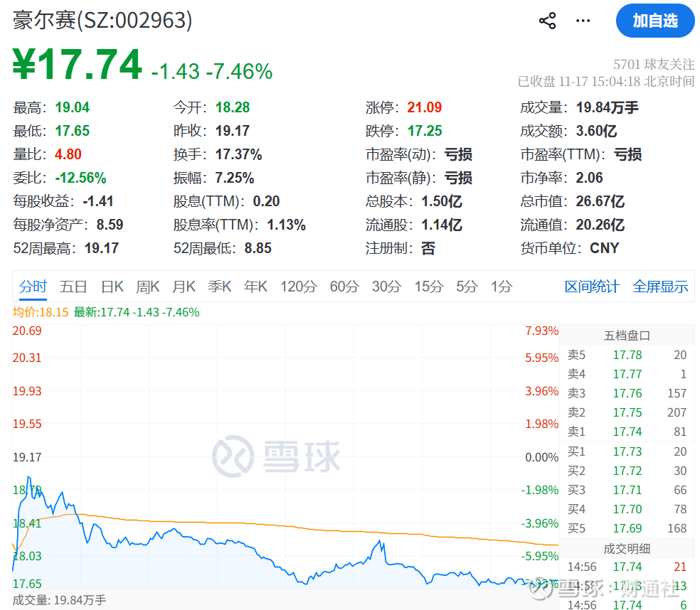Click the 加自选 button
This screenshot has height=610, width=700.
[655, 21]
